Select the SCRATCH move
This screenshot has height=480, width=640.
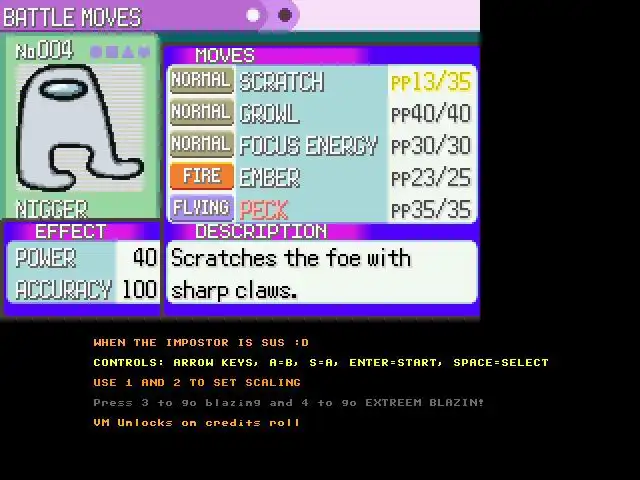(282, 82)
